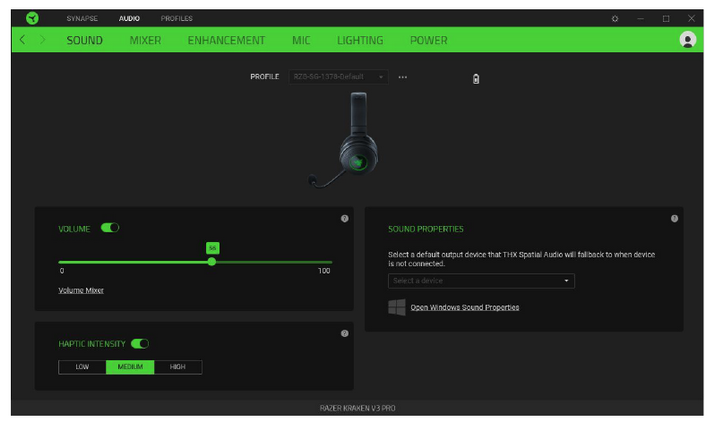Viewport: 711px width, 422px height.
Task: Toggle the Haptic Intensity switch
Action: click(x=140, y=344)
